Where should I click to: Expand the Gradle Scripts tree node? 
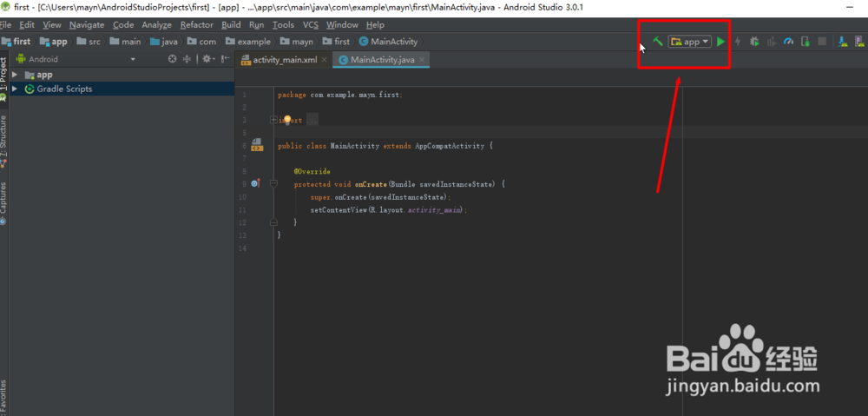[x=15, y=89]
